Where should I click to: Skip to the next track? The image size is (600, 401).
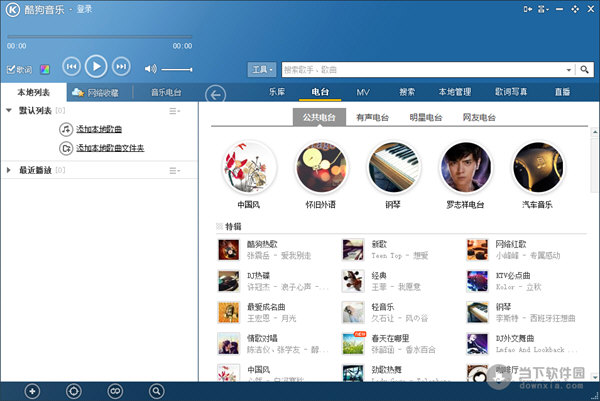(121, 67)
